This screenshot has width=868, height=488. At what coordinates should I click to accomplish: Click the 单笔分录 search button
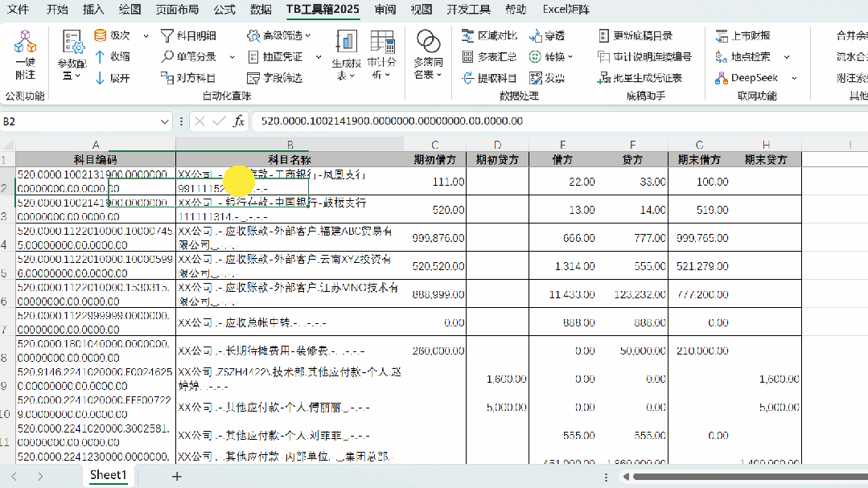[x=188, y=56]
